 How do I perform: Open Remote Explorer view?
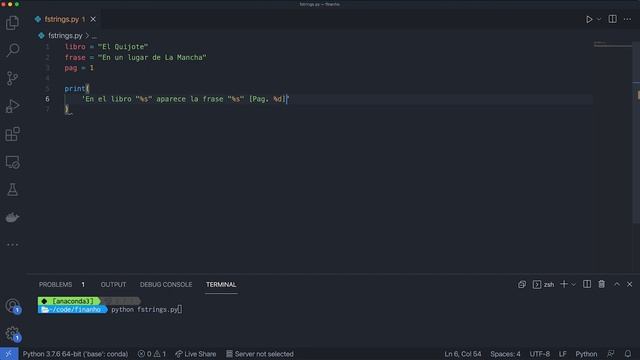[12, 162]
